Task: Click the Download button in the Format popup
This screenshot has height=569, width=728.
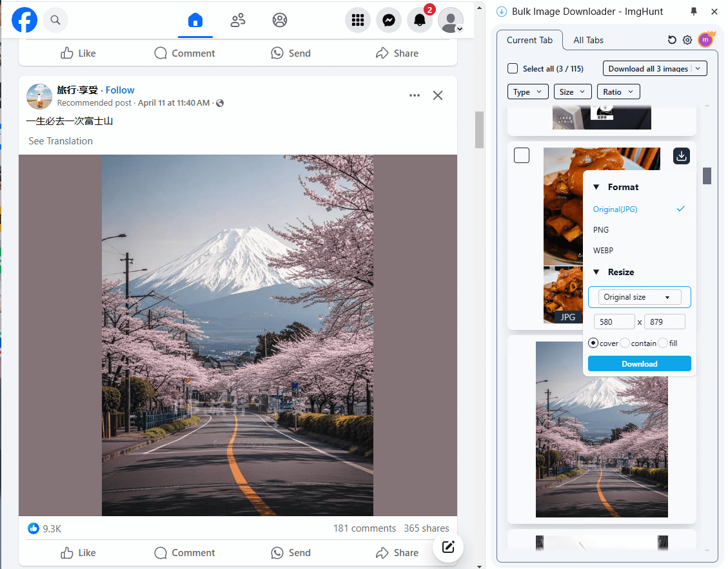Action: click(639, 363)
